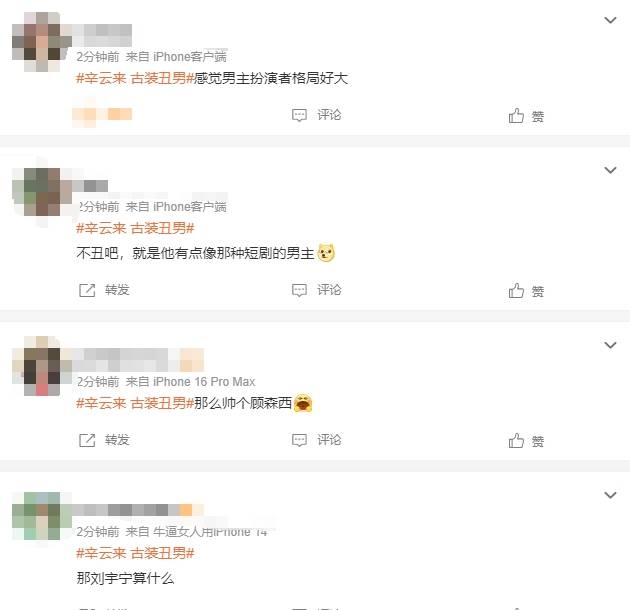Like the 那么帅个顾森西 post
This screenshot has height=610, width=630.
(x=516, y=441)
